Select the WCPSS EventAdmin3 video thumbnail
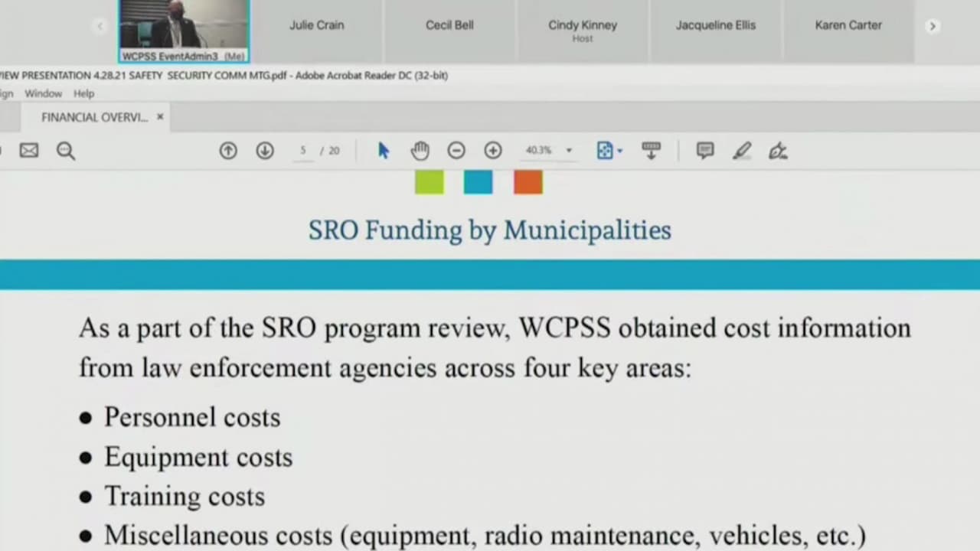 [x=184, y=29]
